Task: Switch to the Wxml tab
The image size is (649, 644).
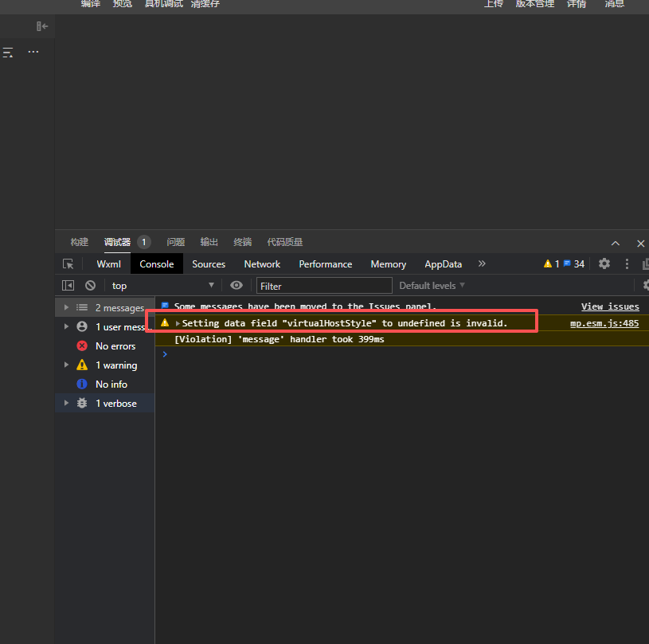Action: (108, 264)
